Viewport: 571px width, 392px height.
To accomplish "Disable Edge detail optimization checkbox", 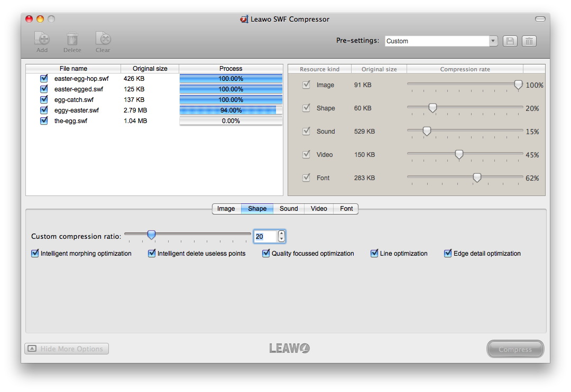I will pos(448,254).
